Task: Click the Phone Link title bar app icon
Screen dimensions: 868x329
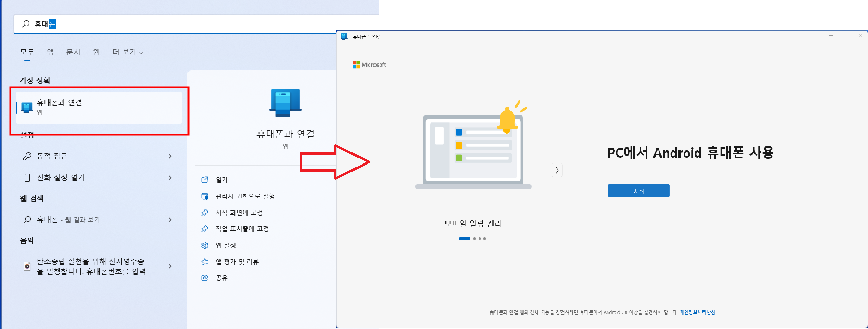Action: 344,36
